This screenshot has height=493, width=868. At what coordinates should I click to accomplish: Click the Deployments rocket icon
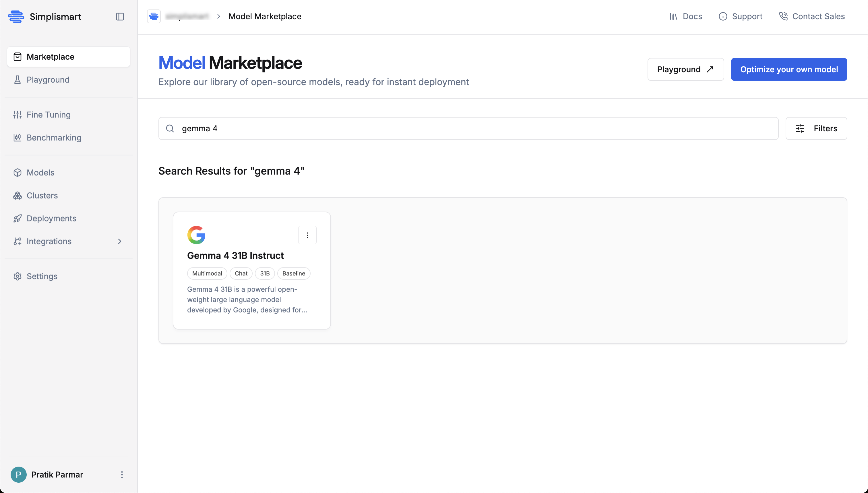(x=18, y=219)
